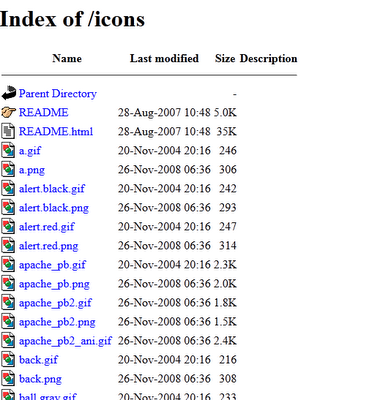Open the alert.black.gif link
Screen dimensions: 380x400
[x=52, y=189]
